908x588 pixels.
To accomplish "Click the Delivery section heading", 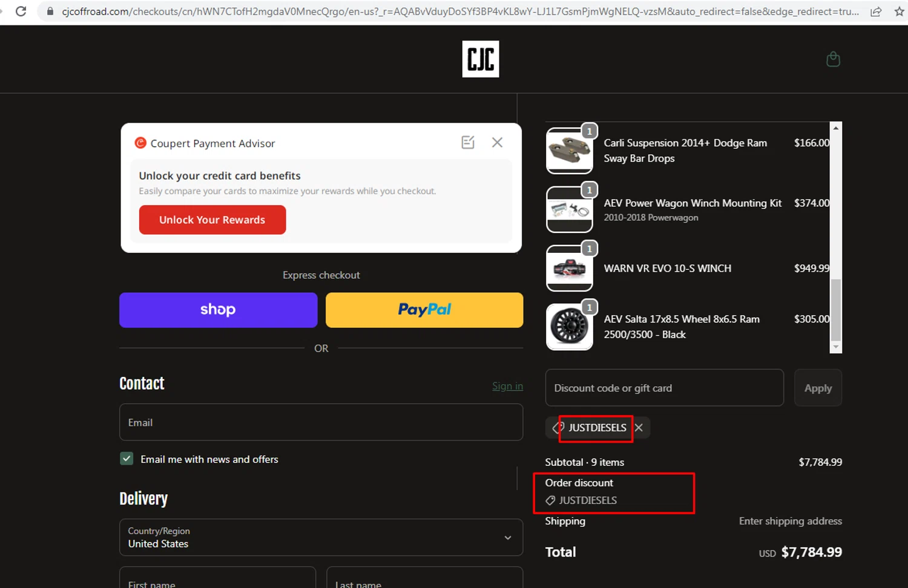I will [x=143, y=498].
